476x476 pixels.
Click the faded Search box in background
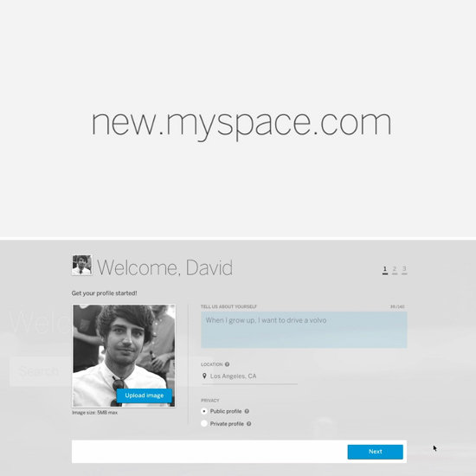click(x=41, y=371)
